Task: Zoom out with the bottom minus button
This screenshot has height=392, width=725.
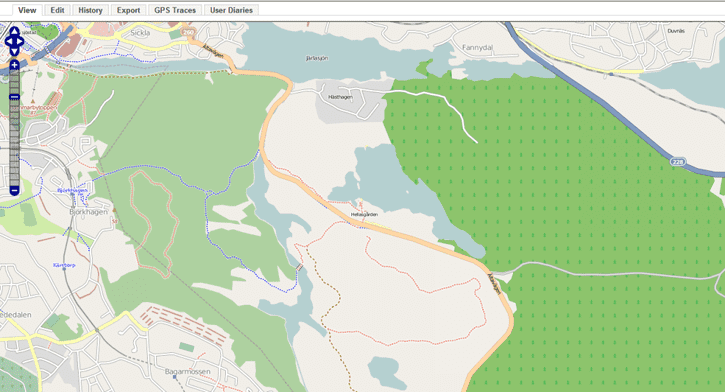Action: click(14, 190)
